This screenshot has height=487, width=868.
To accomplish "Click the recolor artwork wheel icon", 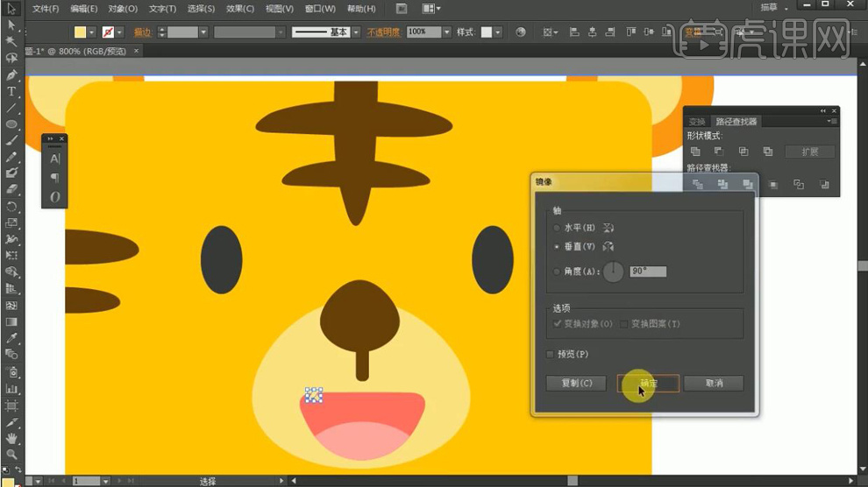I will [x=520, y=32].
